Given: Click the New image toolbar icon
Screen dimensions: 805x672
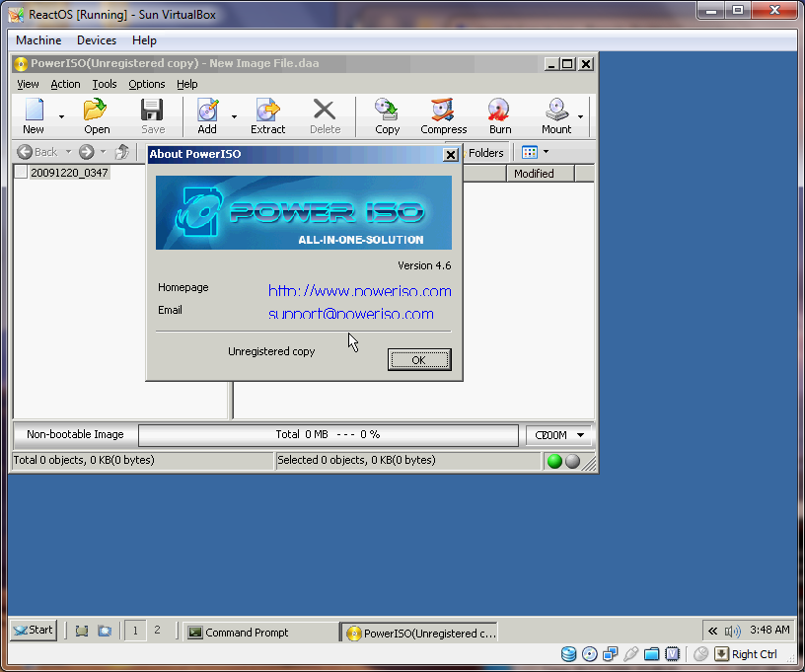Looking at the screenshot, I should point(34,115).
